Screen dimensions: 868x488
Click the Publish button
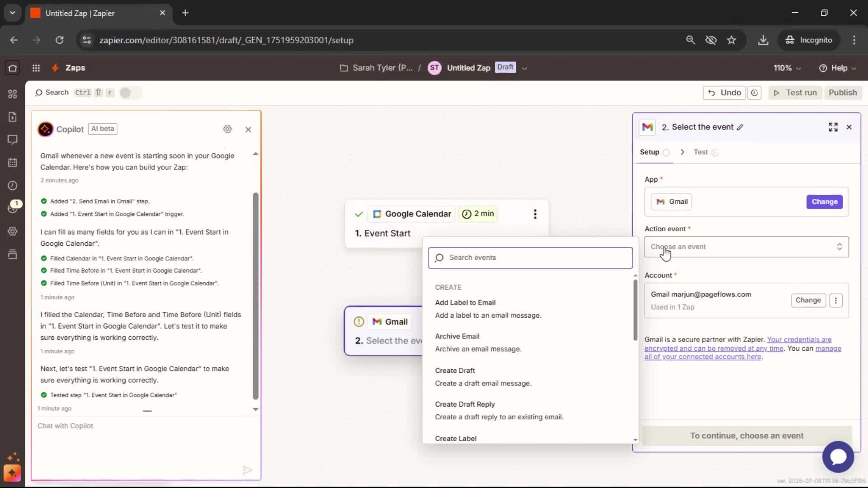click(x=843, y=93)
